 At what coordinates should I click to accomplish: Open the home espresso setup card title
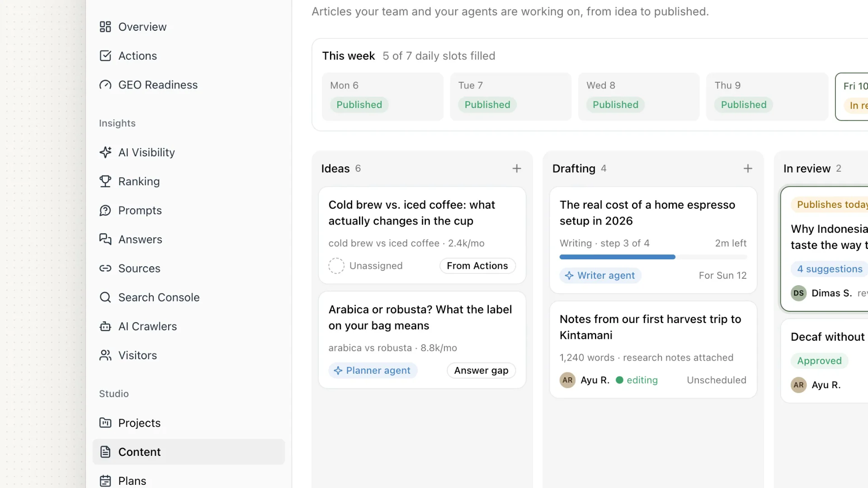[647, 213]
